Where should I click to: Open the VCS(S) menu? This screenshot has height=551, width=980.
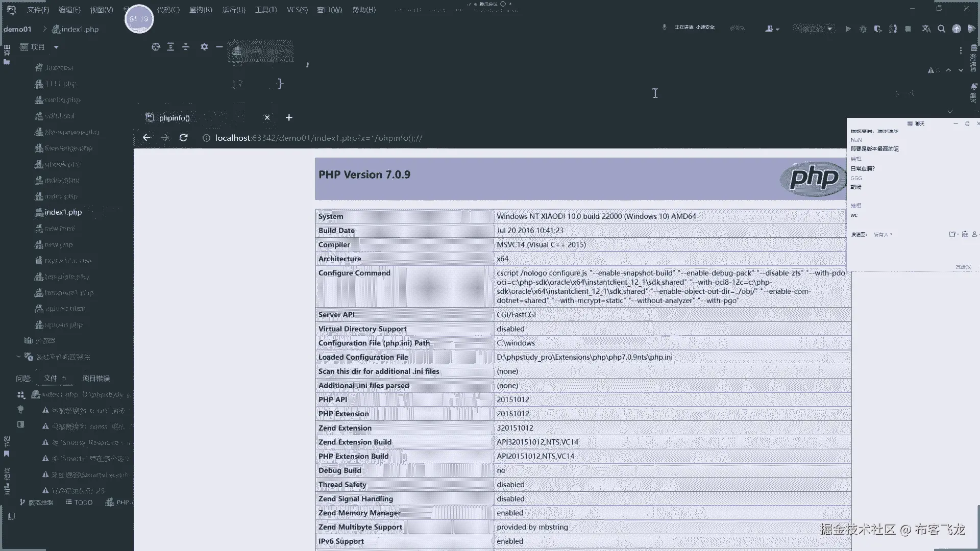297,10
